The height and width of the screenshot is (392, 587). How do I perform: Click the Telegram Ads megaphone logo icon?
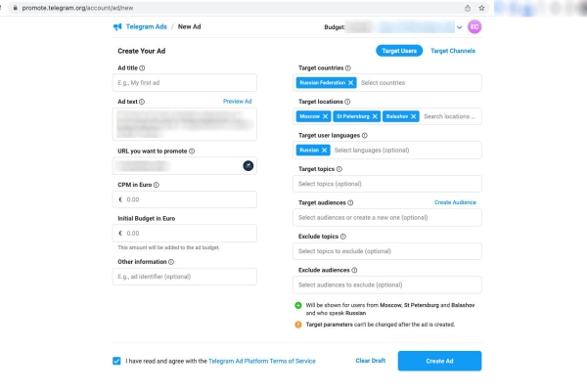(117, 27)
